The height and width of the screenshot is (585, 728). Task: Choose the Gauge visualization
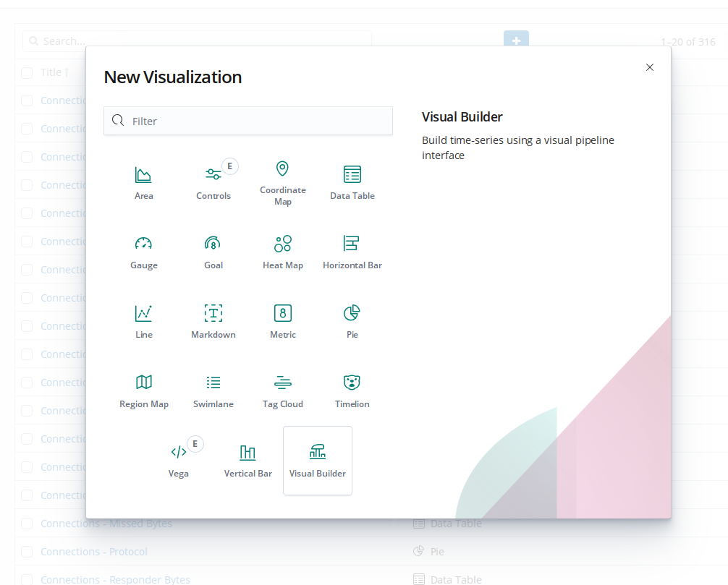coord(143,252)
